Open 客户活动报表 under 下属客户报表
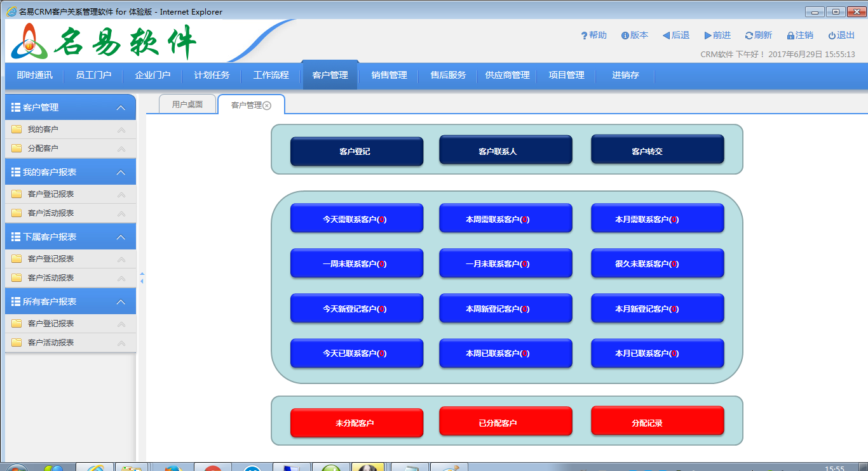The height and width of the screenshot is (471, 868). pyautogui.click(x=71, y=278)
